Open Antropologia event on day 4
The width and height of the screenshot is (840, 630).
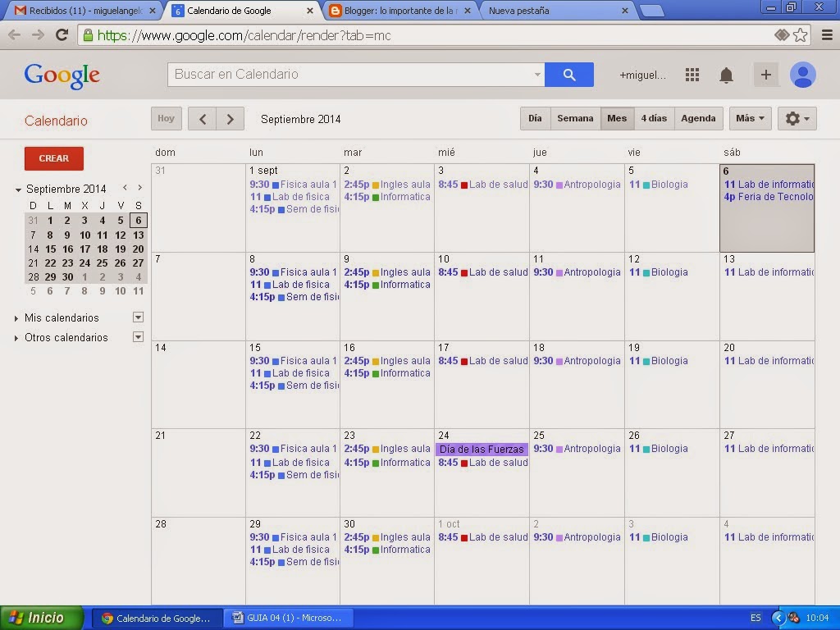pos(577,185)
